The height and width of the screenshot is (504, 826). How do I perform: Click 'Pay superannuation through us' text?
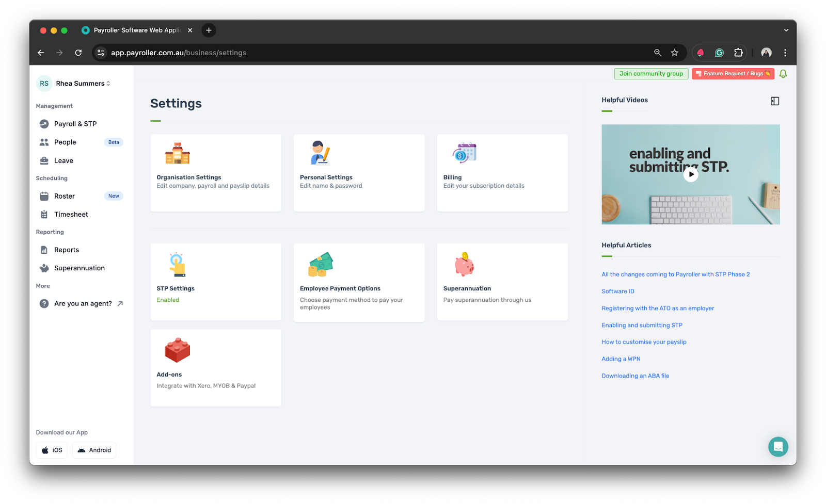487,300
